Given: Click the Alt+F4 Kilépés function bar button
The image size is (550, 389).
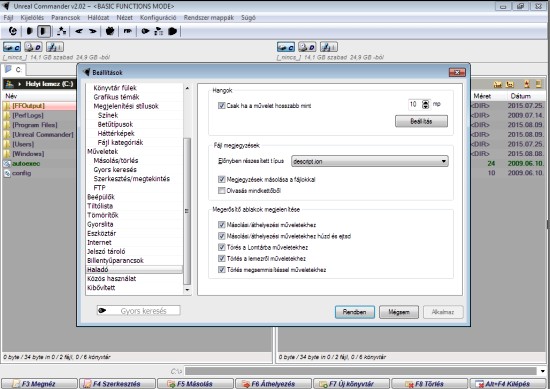Looking at the screenshot, I should click(x=508, y=384).
